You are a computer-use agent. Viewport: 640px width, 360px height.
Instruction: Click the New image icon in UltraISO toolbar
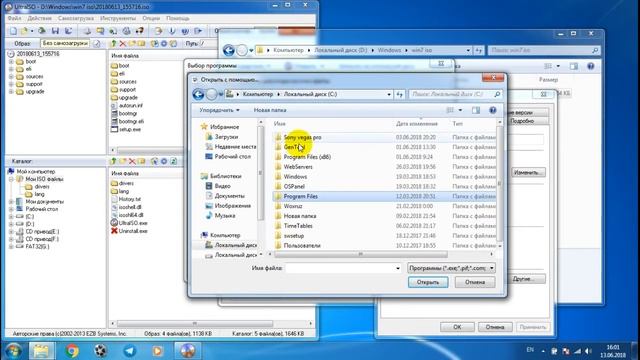(13, 31)
